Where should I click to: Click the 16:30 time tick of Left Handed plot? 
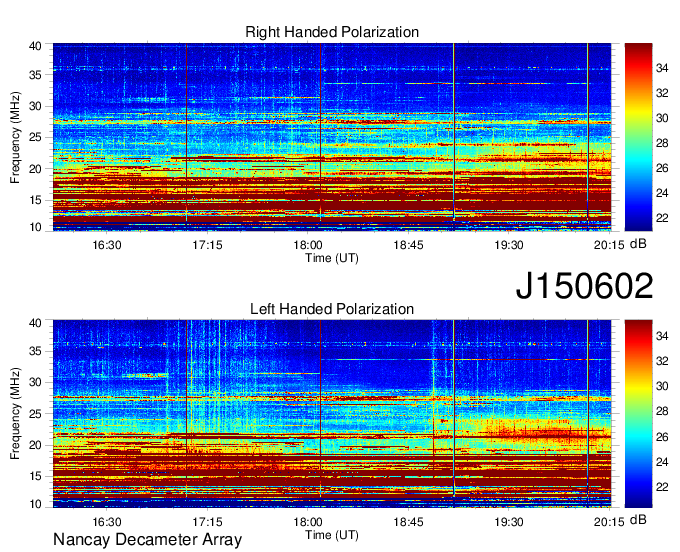pyautogui.click(x=107, y=522)
